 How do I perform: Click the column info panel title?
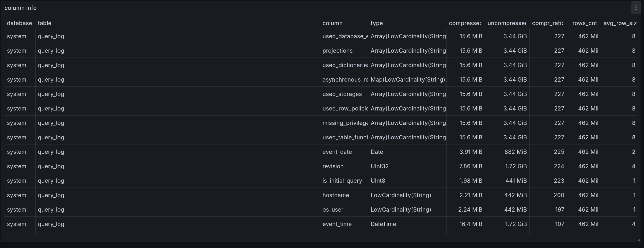pos(21,8)
